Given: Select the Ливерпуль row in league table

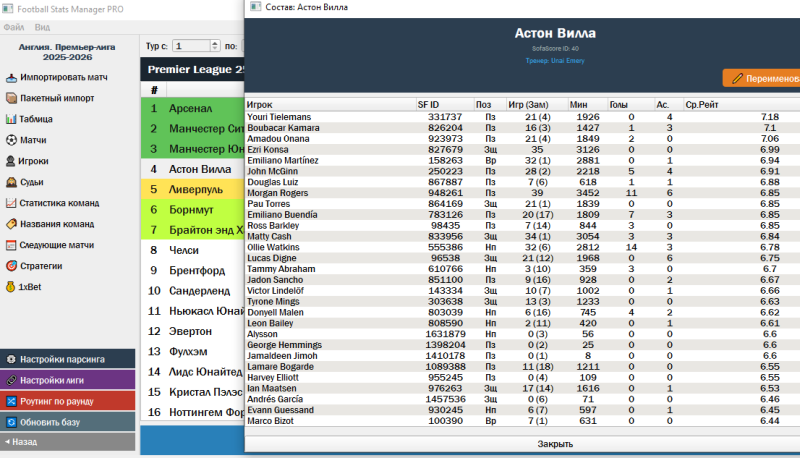Looking at the screenshot, I should pyautogui.click(x=193, y=189).
